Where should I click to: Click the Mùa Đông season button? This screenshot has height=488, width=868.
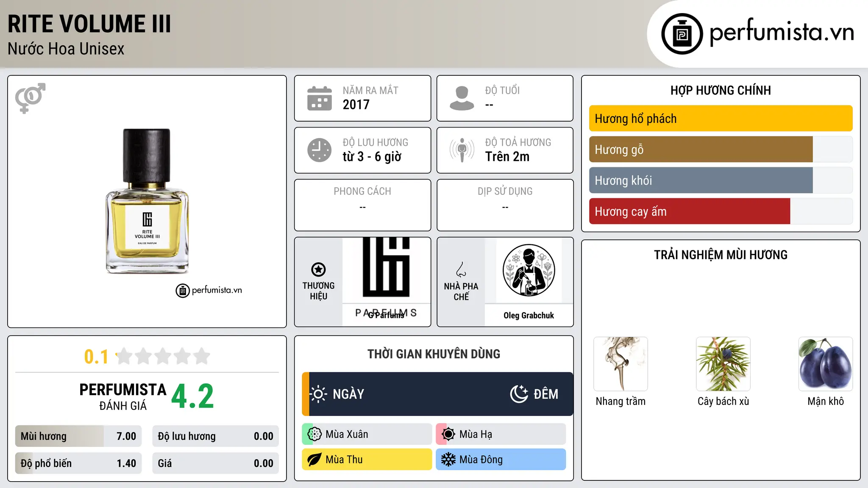tap(501, 460)
